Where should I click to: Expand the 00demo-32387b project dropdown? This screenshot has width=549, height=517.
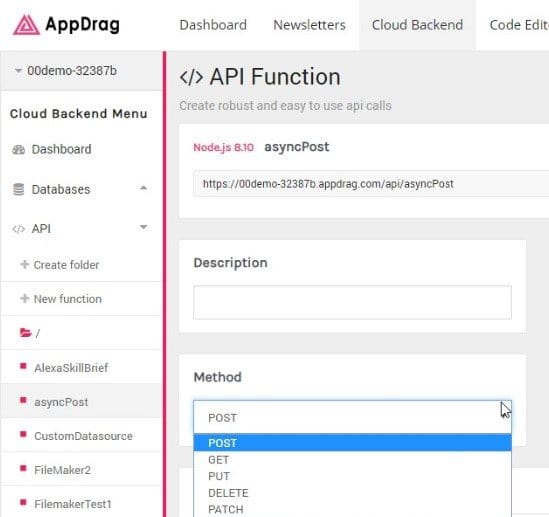click(x=65, y=71)
